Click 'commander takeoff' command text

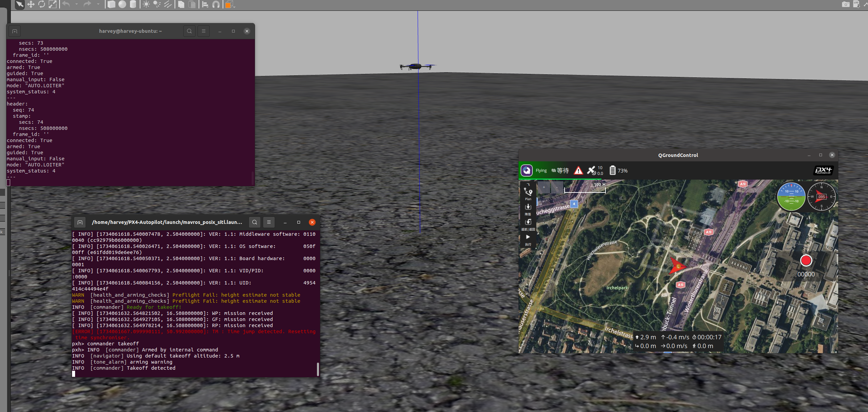tap(113, 344)
